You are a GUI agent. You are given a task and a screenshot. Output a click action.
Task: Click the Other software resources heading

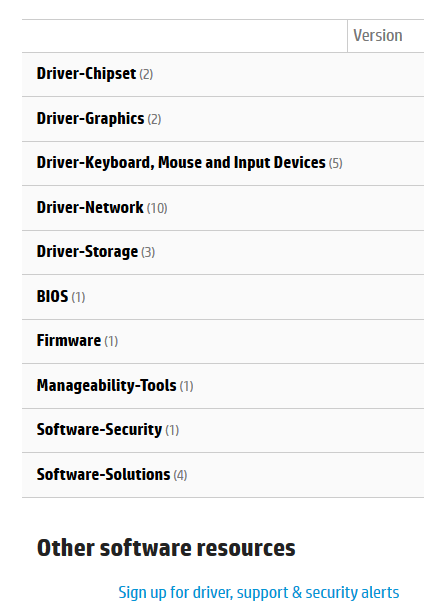pos(166,548)
